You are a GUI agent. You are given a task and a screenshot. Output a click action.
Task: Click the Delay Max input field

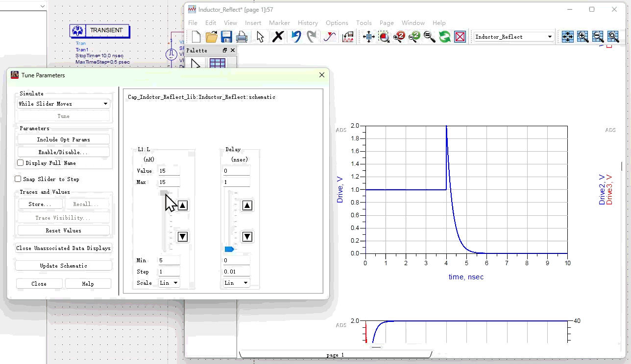point(237,182)
